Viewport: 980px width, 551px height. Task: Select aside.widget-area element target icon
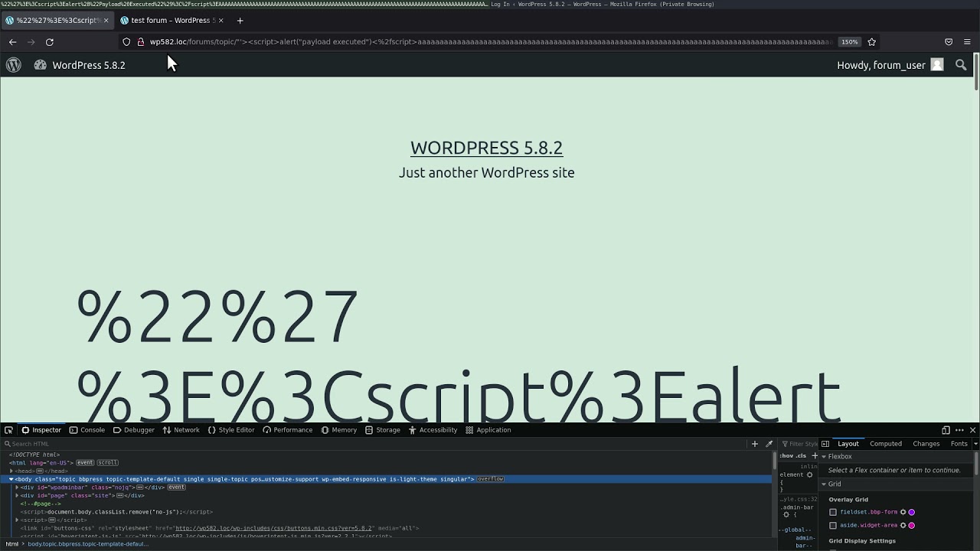pyautogui.click(x=903, y=526)
